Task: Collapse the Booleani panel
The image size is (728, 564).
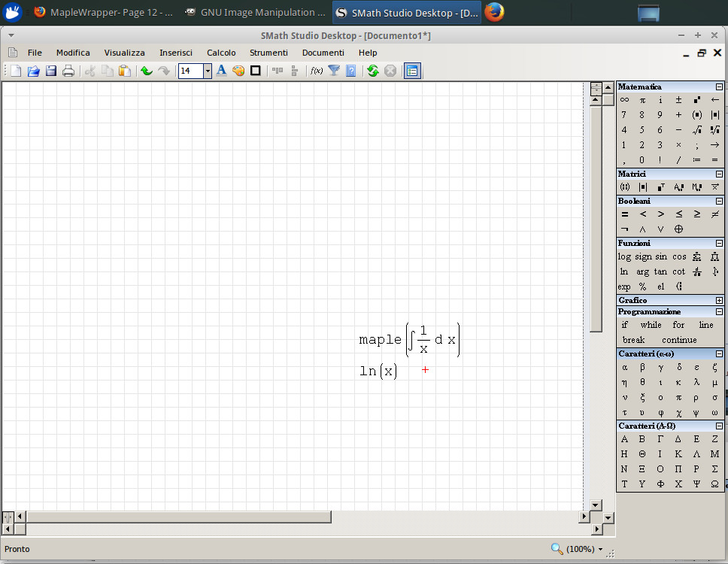Action: point(719,202)
